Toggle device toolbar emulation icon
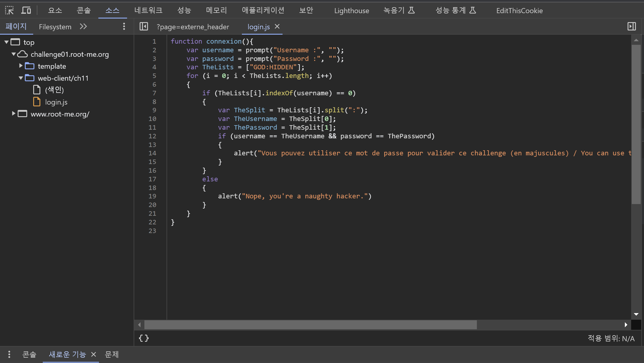This screenshot has height=363, width=644. (x=26, y=10)
